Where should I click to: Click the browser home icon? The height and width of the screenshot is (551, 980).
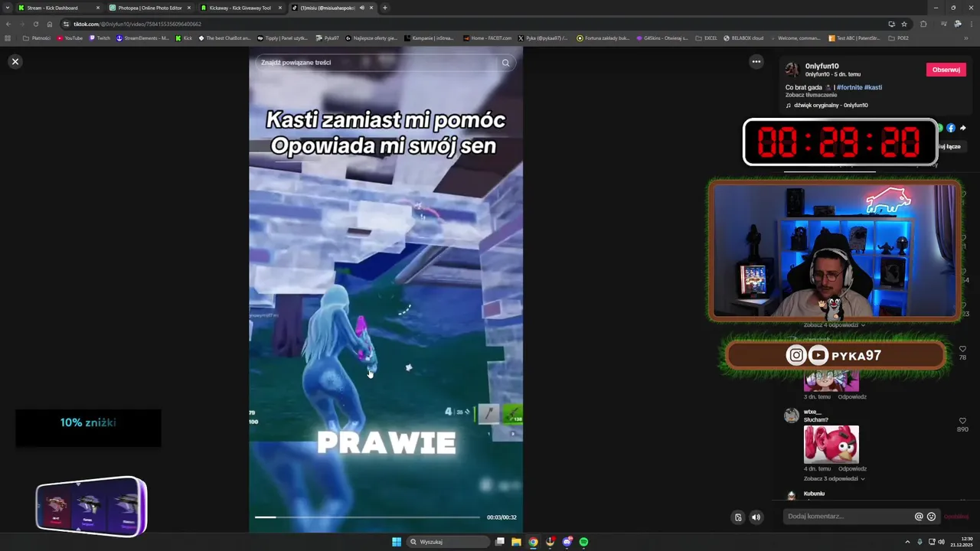pos(50,24)
